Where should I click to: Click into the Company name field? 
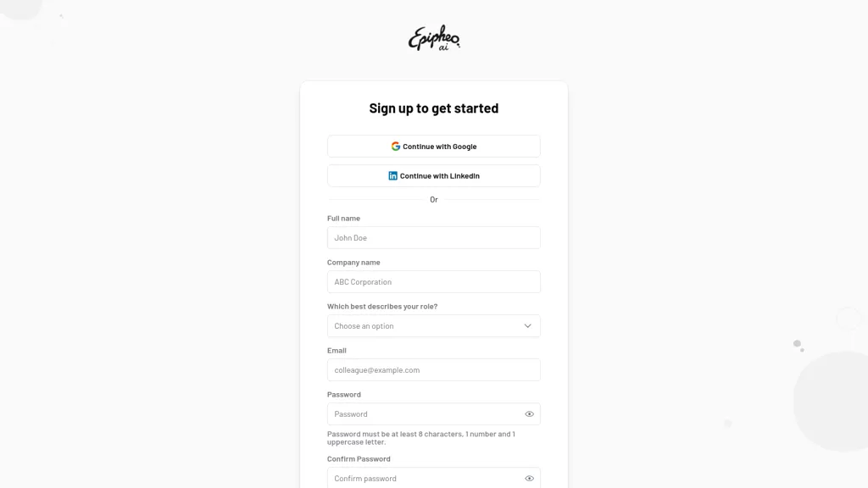(433, 282)
